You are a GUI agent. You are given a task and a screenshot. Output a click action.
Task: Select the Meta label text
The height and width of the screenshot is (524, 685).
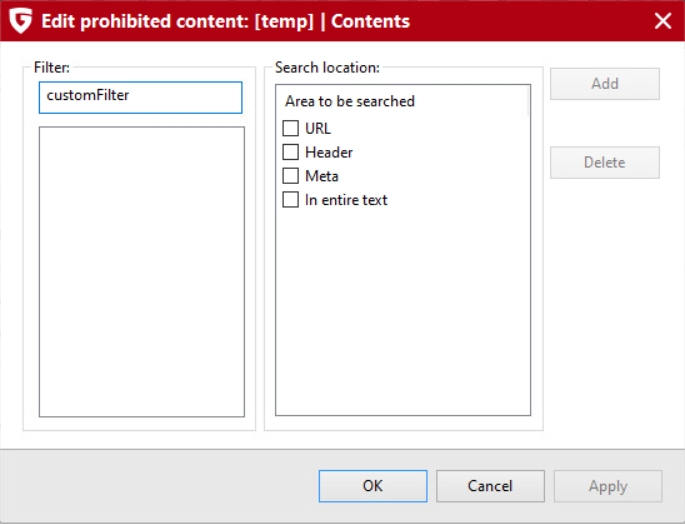click(x=322, y=176)
